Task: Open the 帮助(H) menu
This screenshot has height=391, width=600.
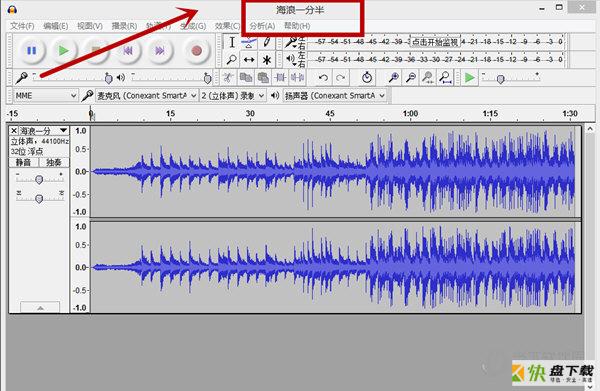Action: point(297,26)
